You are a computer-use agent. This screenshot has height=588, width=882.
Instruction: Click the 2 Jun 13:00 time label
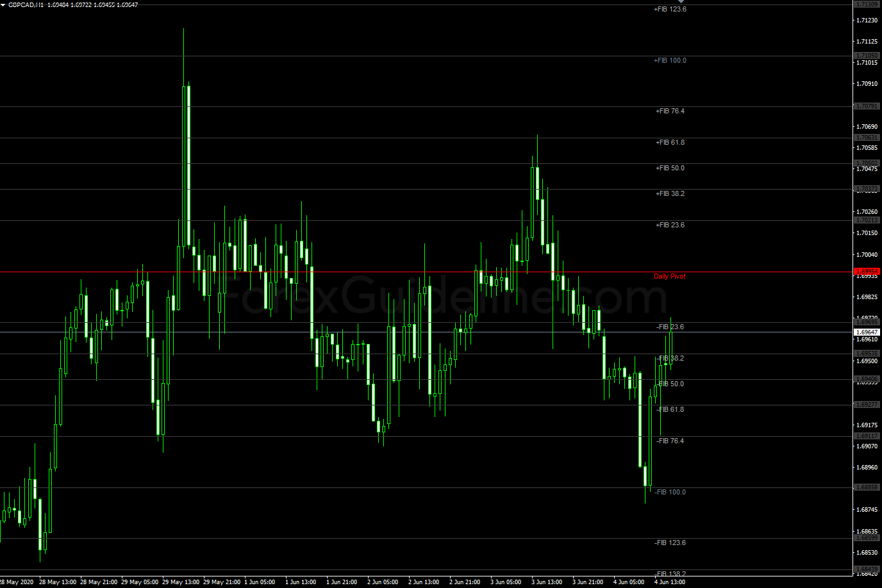(x=424, y=582)
